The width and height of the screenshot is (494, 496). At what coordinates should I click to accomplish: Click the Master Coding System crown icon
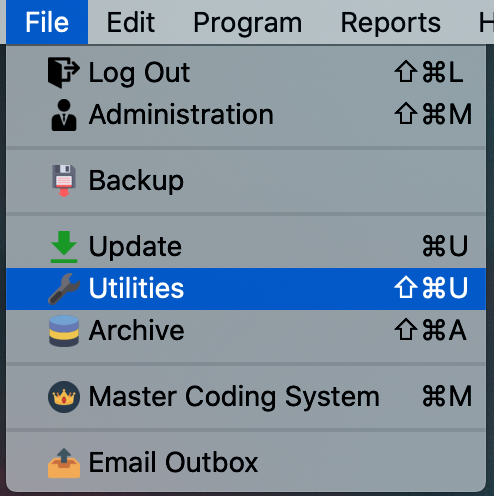(64, 397)
